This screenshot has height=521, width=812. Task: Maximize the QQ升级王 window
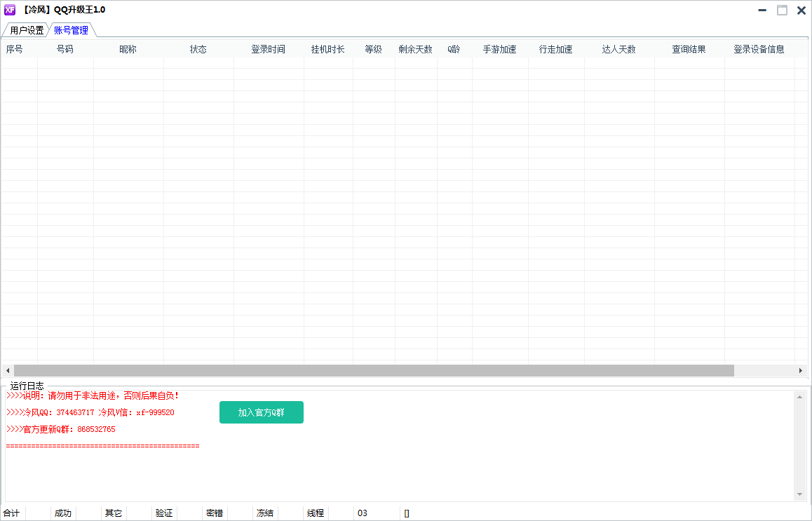click(782, 10)
